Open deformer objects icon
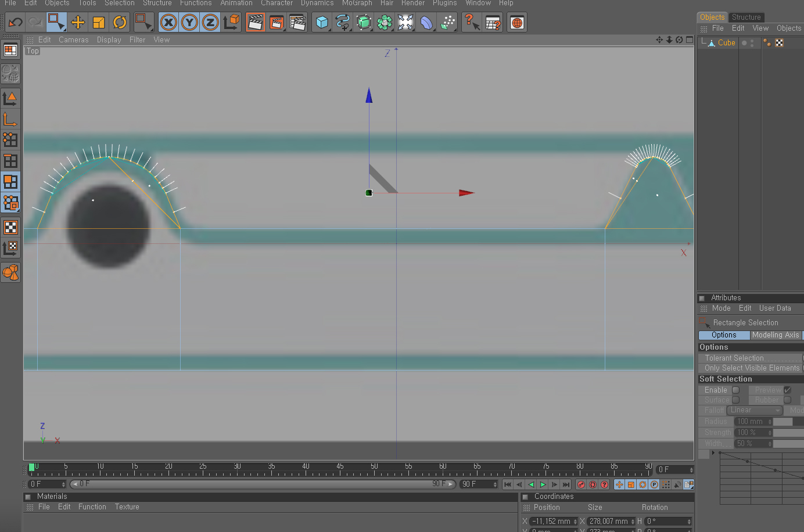804x532 pixels. [x=426, y=23]
